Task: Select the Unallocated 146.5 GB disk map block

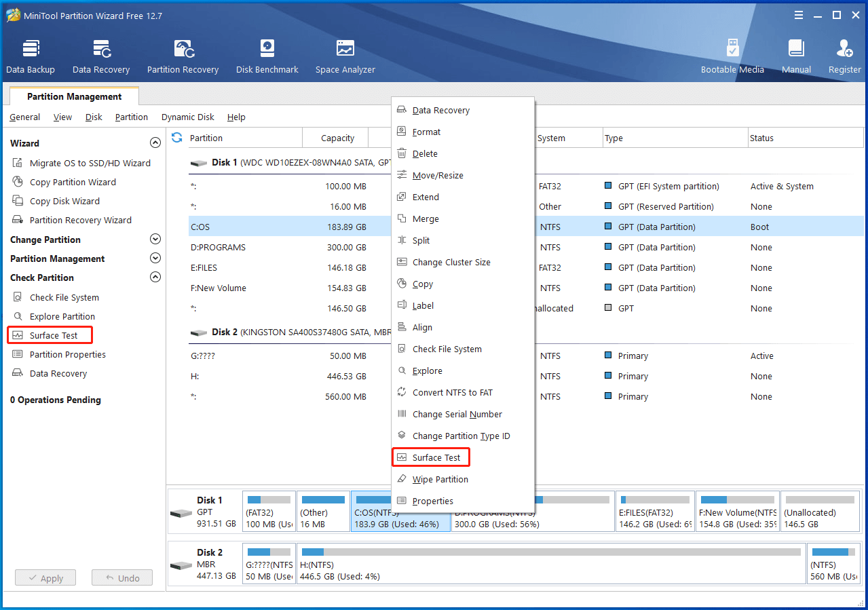Action: pyautogui.click(x=820, y=512)
